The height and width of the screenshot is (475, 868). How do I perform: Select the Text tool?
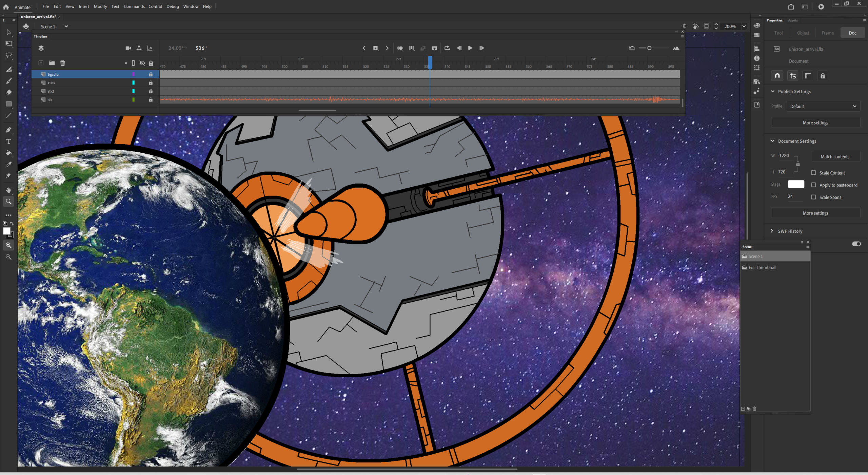pyautogui.click(x=9, y=141)
